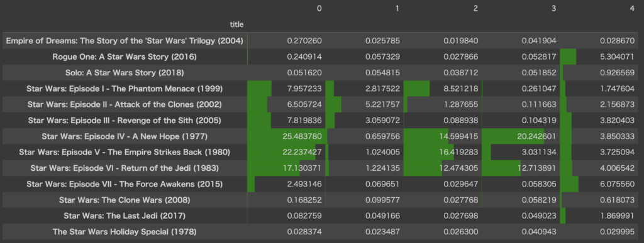Select the 'Star Wars: The Clone Wars (2008)' row label
644x243 pixels.
click(x=125, y=200)
